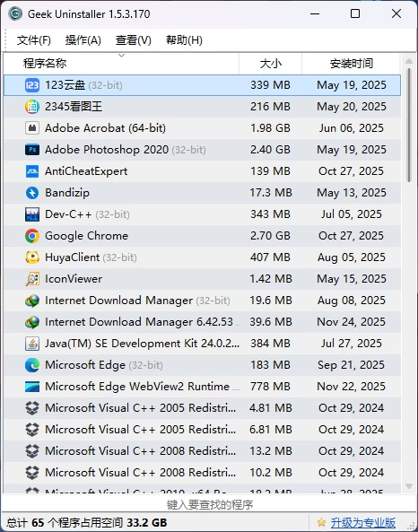Click the Sep 21, 2025 install date
Screen dimensions: 418x532
pos(351,365)
